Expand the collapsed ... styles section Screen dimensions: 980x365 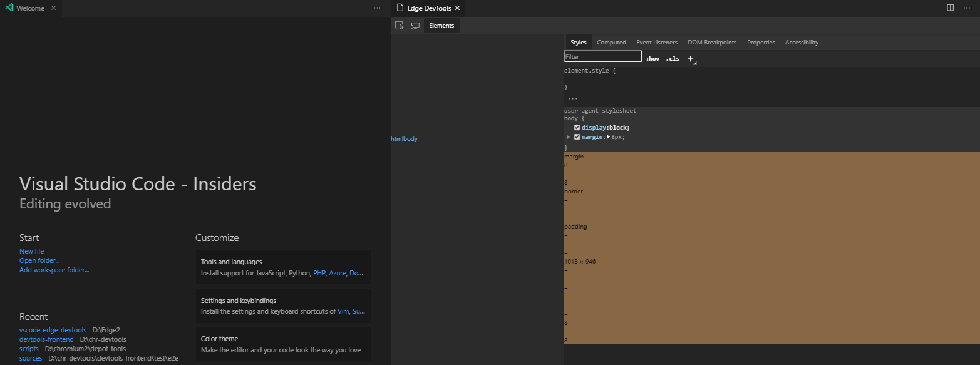572,97
